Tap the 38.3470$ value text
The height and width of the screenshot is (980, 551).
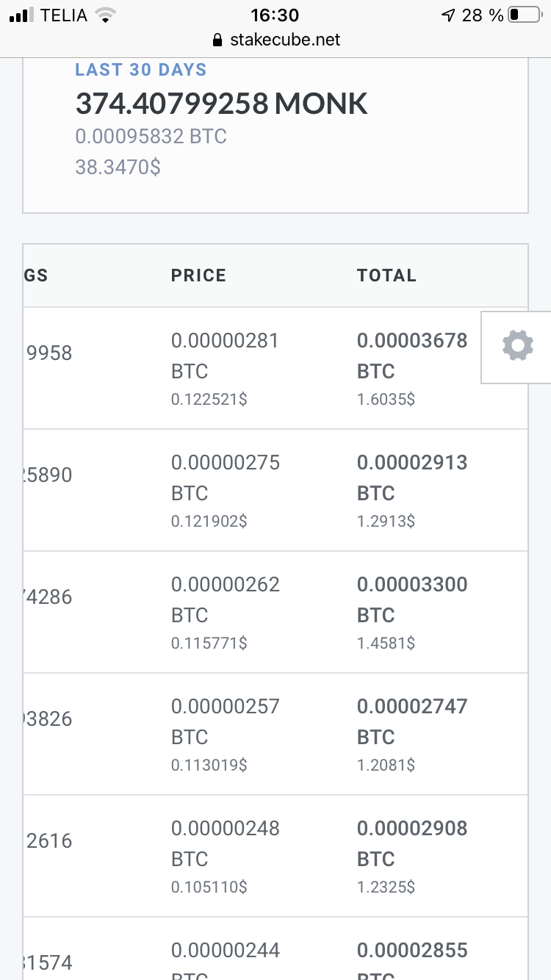tap(118, 167)
